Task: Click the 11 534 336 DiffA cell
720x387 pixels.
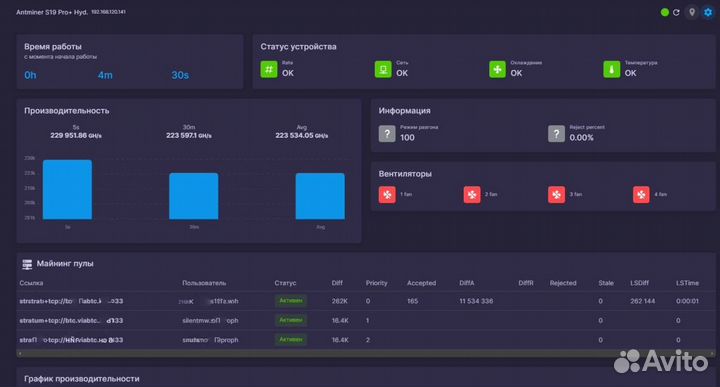Action: (476, 301)
